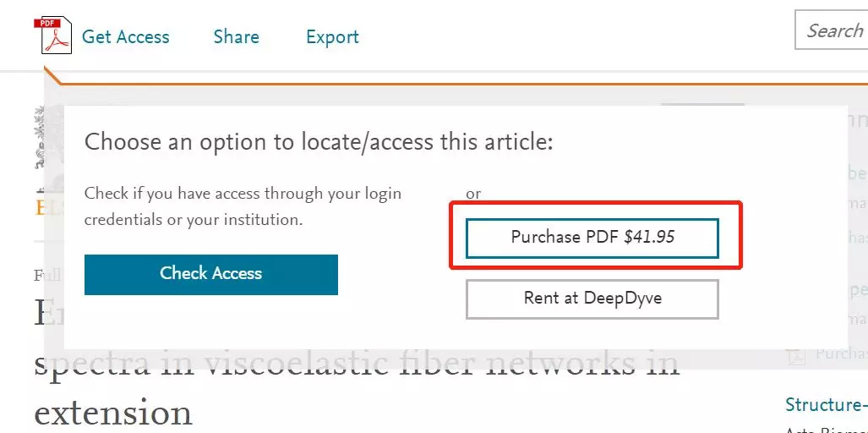Click the faded PDF purchase icon on right

(x=794, y=354)
